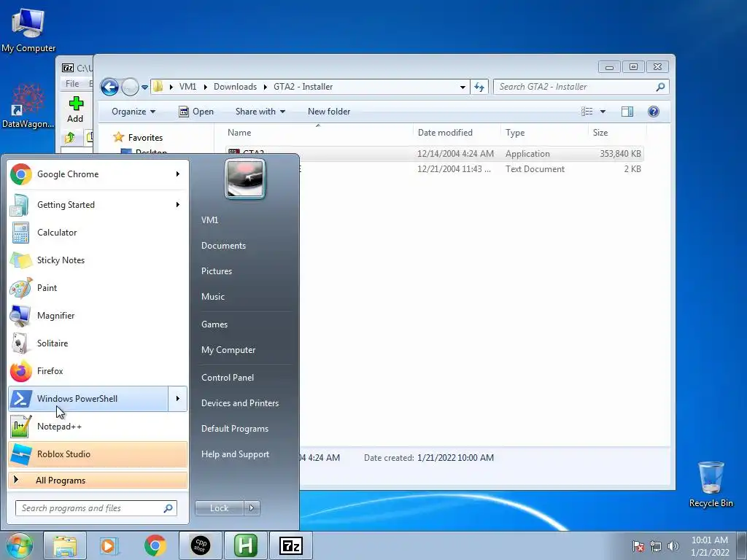This screenshot has height=560, width=747.
Task: Sort files by Date modified column
Action: [457, 133]
